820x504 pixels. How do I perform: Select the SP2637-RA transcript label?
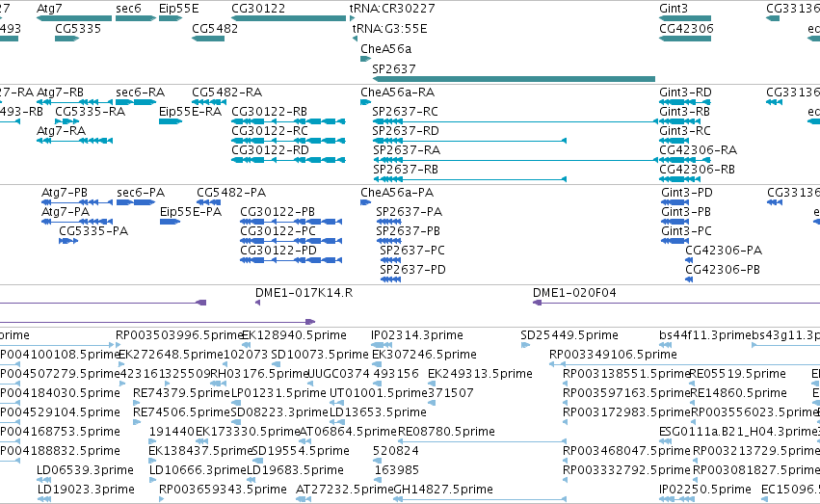pyautogui.click(x=407, y=150)
